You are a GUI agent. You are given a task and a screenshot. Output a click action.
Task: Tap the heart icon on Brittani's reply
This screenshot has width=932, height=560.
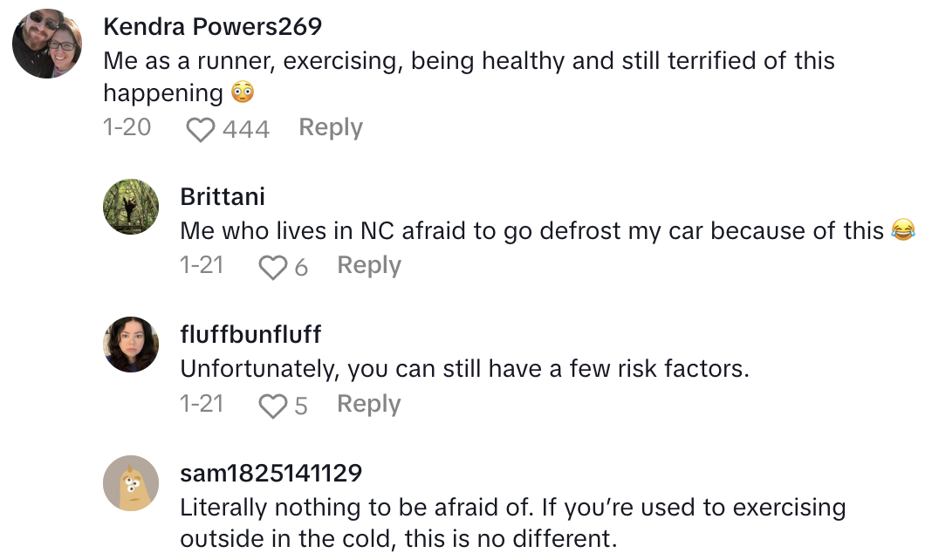pyautogui.click(x=273, y=267)
